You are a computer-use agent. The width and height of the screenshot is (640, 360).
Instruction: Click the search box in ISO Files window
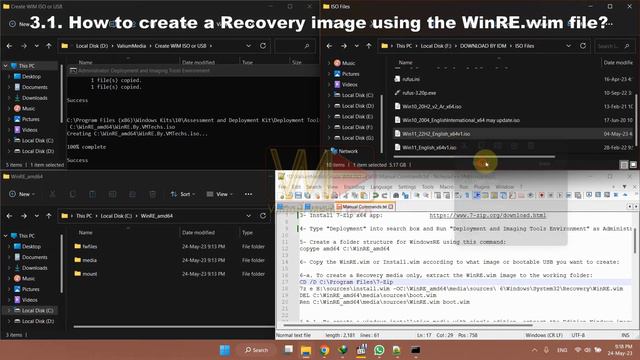click(x=613, y=46)
